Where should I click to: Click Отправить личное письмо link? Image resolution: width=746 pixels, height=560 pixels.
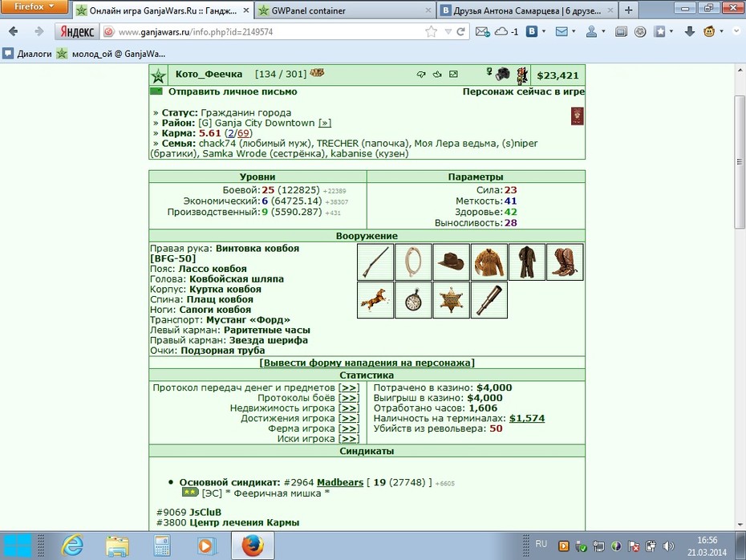click(233, 91)
